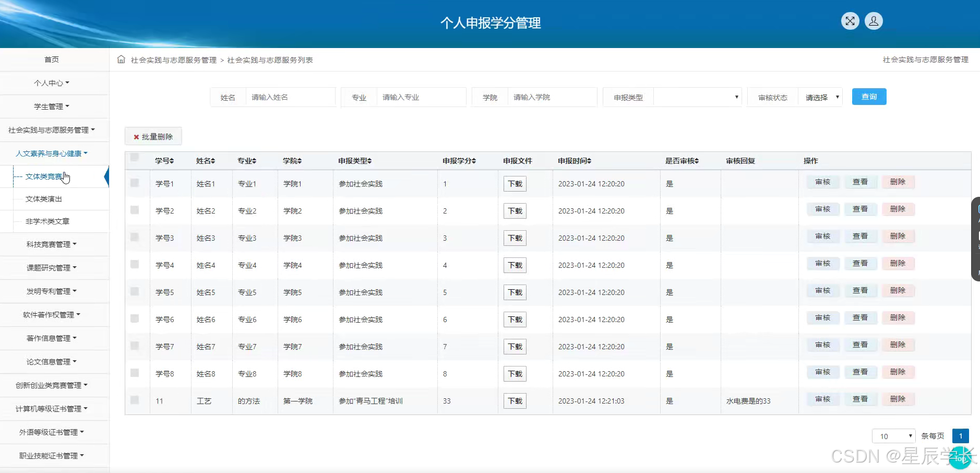Screen dimensions: 980x473
Task: Click the blue 查询 search button
Action: tap(869, 97)
